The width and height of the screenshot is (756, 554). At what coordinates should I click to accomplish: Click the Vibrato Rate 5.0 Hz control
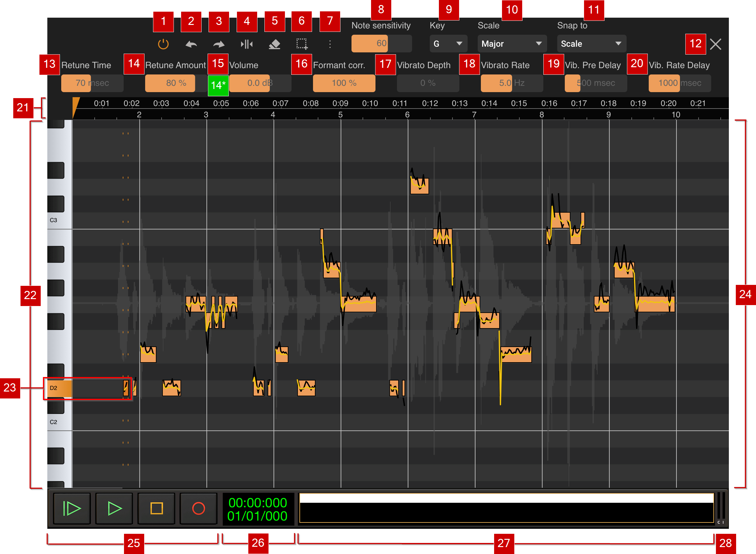[x=511, y=83]
